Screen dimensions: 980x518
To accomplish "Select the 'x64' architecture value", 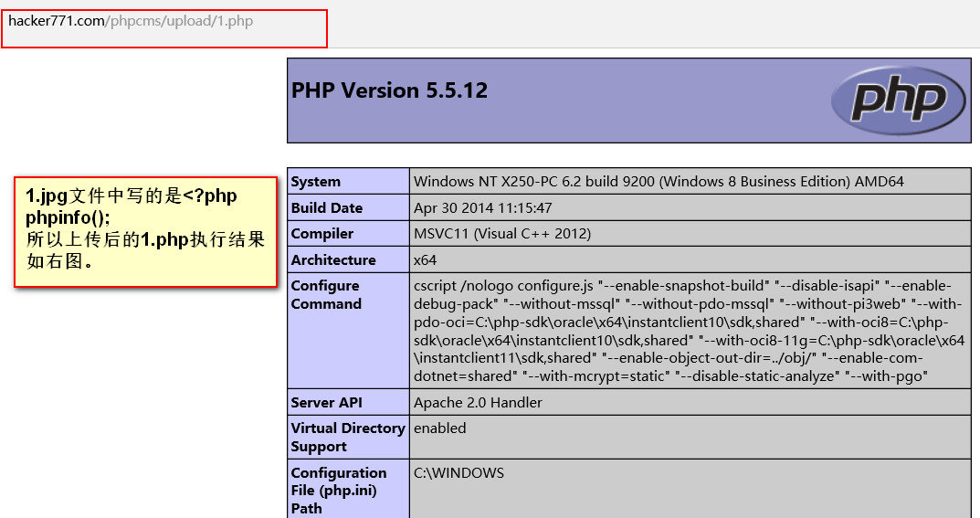I will point(425,260).
